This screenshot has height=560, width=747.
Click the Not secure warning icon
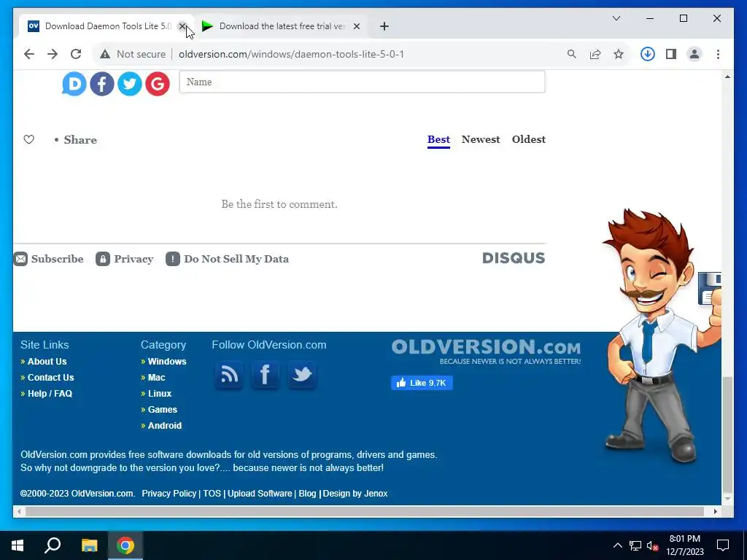[x=105, y=54]
